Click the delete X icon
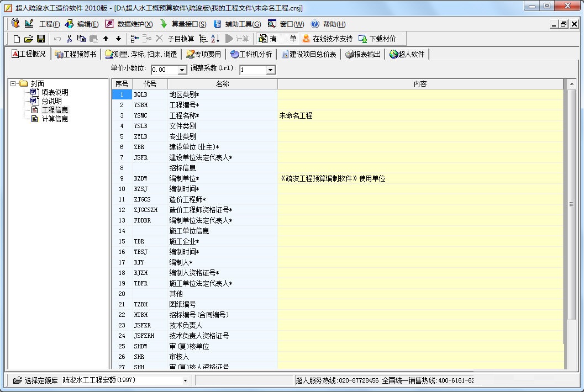This screenshot has height=392, width=584. coord(160,38)
